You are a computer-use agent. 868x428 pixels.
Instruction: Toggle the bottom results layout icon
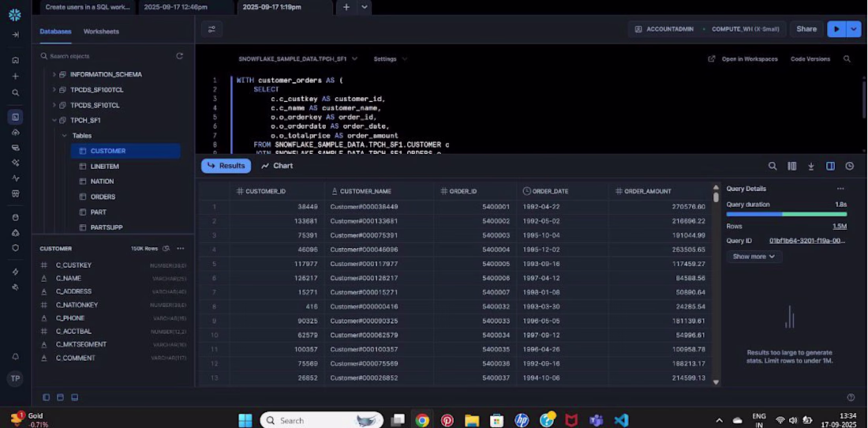(75, 397)
